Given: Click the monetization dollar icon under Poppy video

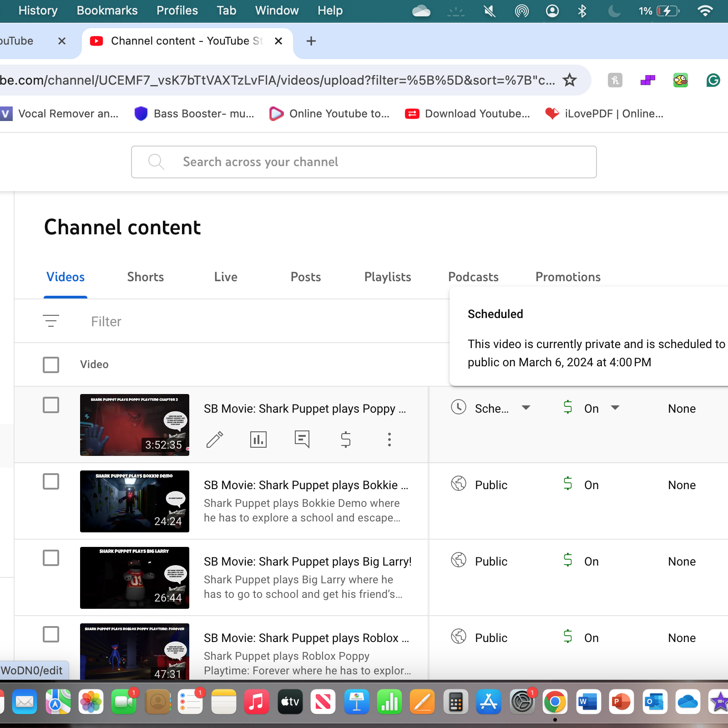Looking at the screenshot, I should [345, 440].
